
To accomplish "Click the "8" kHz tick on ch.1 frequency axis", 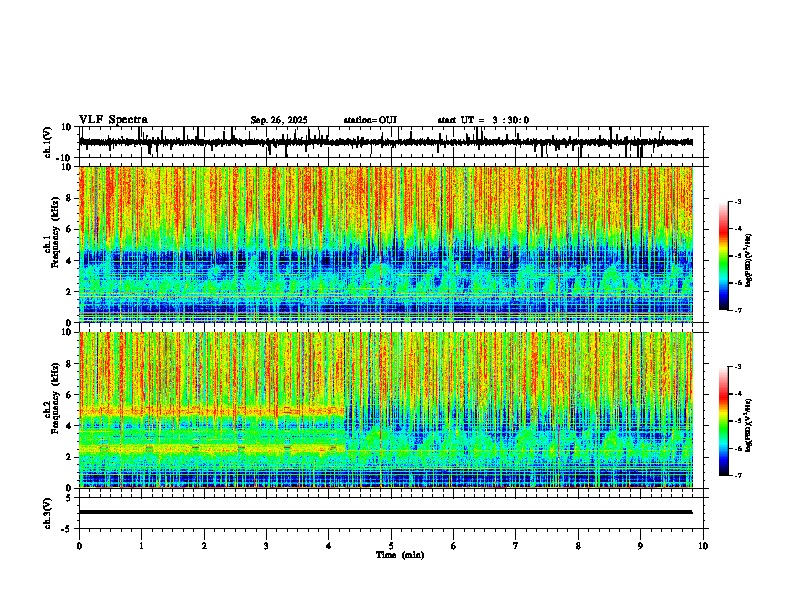I will tap(70, 198).
